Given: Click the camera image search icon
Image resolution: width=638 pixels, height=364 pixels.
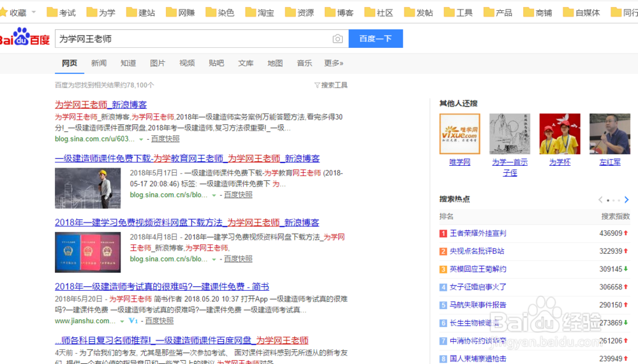Looking at the screenshot, I should [x=338, y=39].
